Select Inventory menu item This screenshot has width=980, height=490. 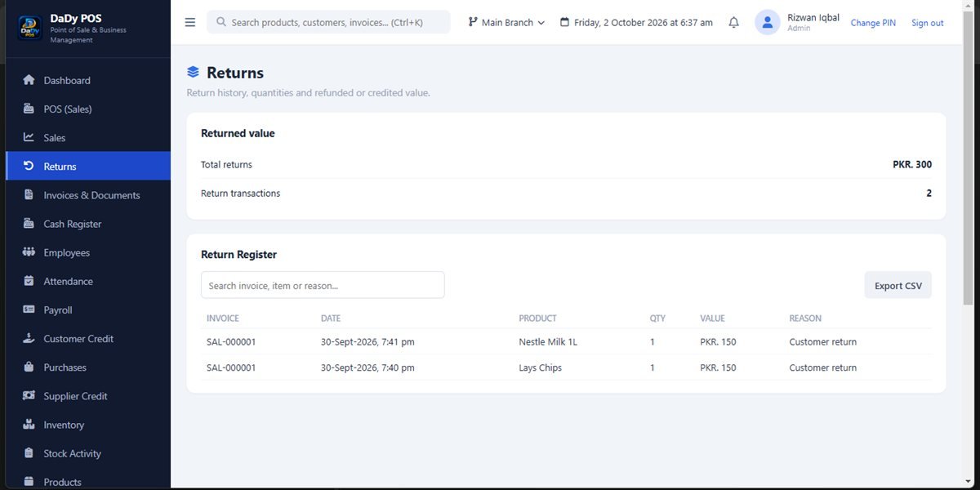click(x=88, y=425)
